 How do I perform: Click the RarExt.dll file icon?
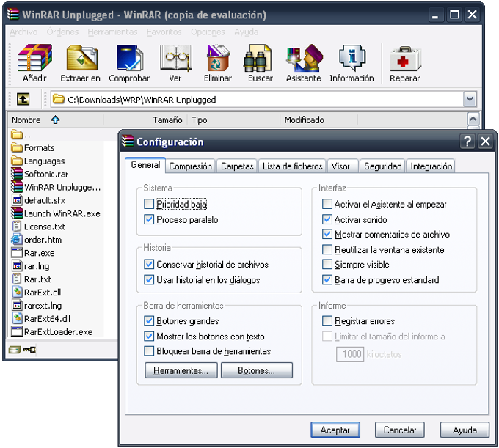(17, 292)
